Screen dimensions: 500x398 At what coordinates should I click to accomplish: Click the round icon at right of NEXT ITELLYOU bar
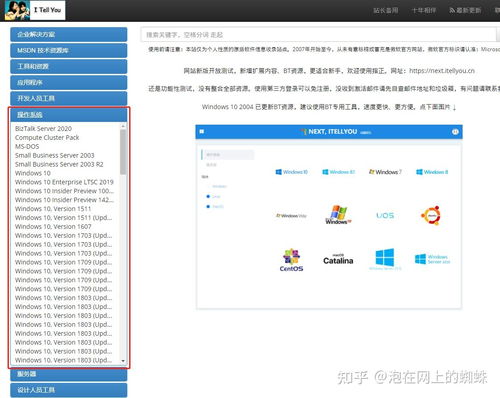[x=455, y=132]
